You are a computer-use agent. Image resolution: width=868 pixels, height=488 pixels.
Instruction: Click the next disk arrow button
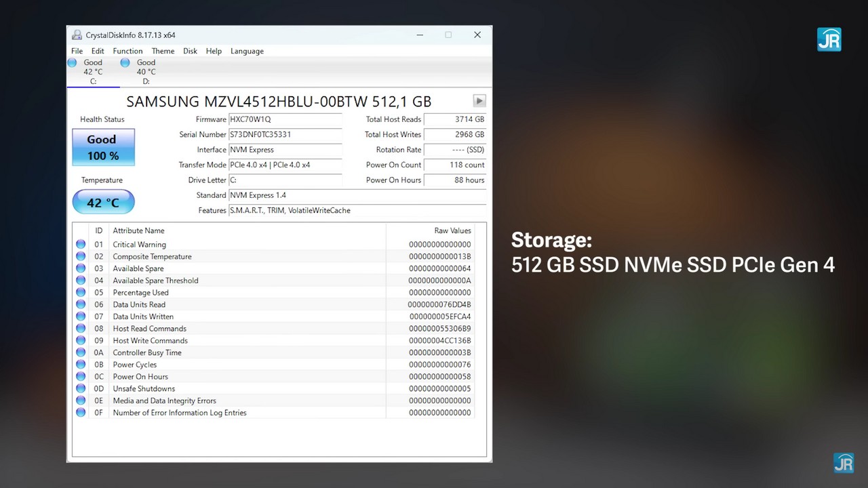tap(479, 101)
